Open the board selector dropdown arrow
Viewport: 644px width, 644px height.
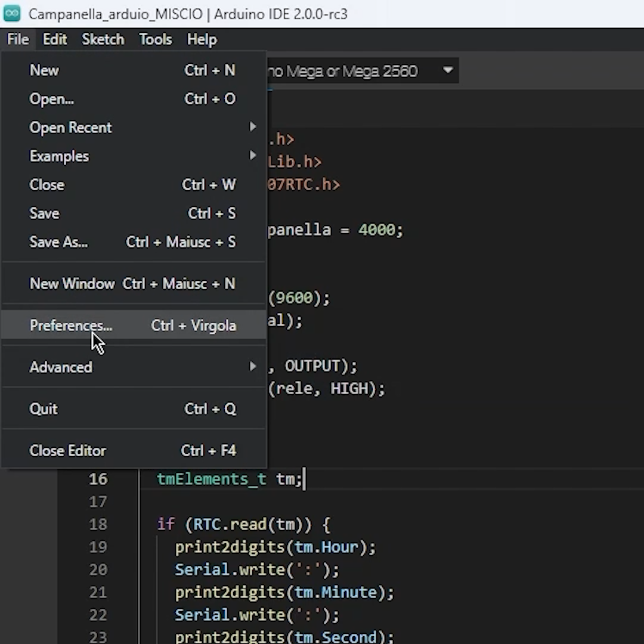coord(448,70)
